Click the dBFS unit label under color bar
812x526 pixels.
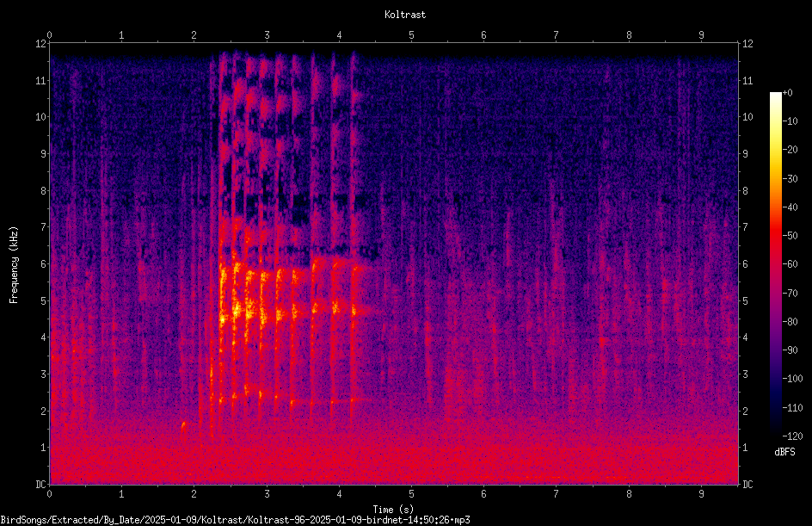pyautogui.click(x=784, y=452)
